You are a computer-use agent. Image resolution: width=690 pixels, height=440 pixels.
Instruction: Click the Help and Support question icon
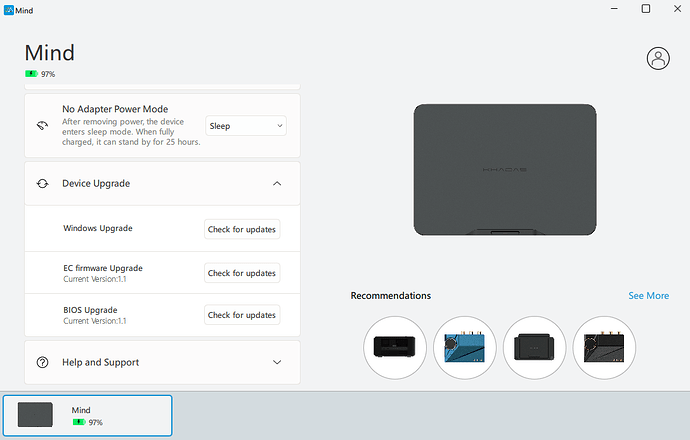[42, 363]
